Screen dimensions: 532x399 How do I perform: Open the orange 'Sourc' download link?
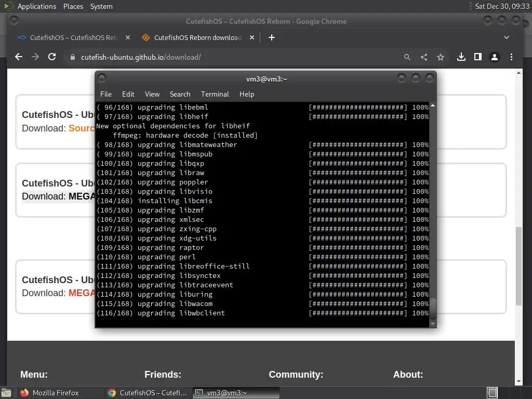[x=82, y=128]
